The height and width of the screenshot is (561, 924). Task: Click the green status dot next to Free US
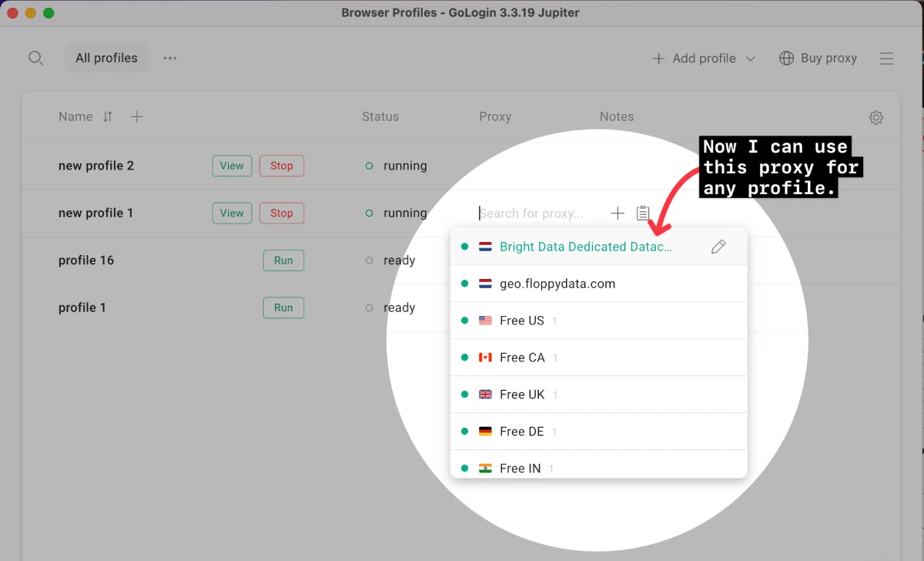465,320
